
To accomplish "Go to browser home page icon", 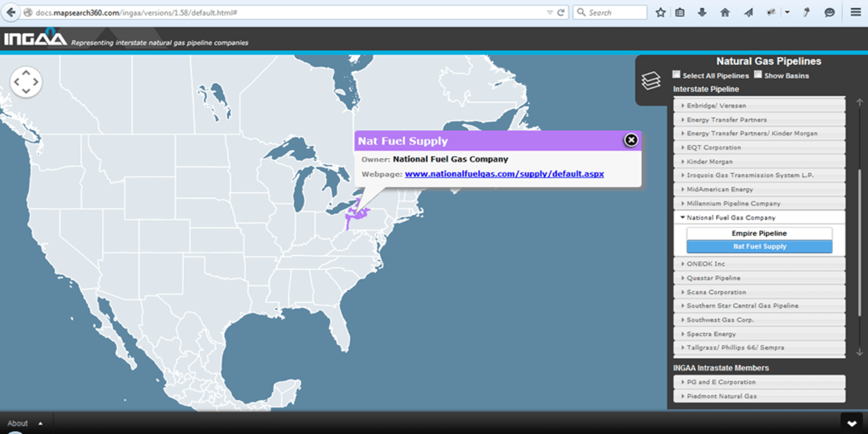I will (725, 12).
